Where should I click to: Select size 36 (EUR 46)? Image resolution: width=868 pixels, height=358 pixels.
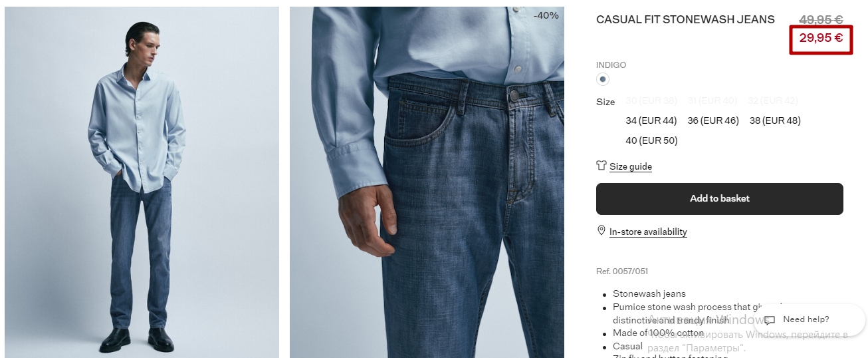(x=713, y=120)
